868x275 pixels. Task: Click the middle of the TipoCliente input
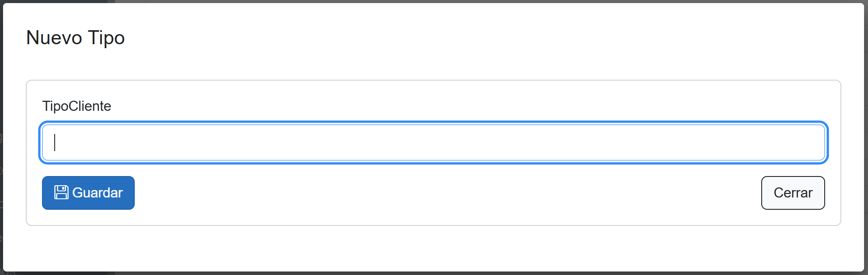433,143
